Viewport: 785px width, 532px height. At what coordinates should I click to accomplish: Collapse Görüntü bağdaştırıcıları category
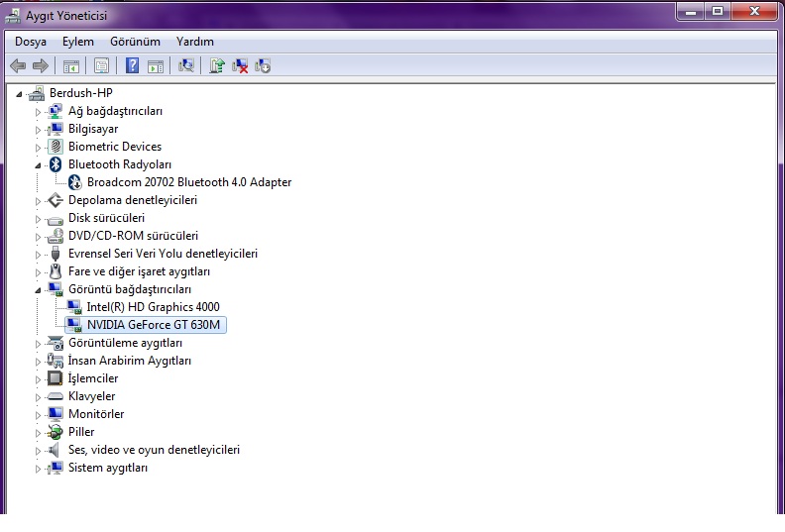click(38, 290)
